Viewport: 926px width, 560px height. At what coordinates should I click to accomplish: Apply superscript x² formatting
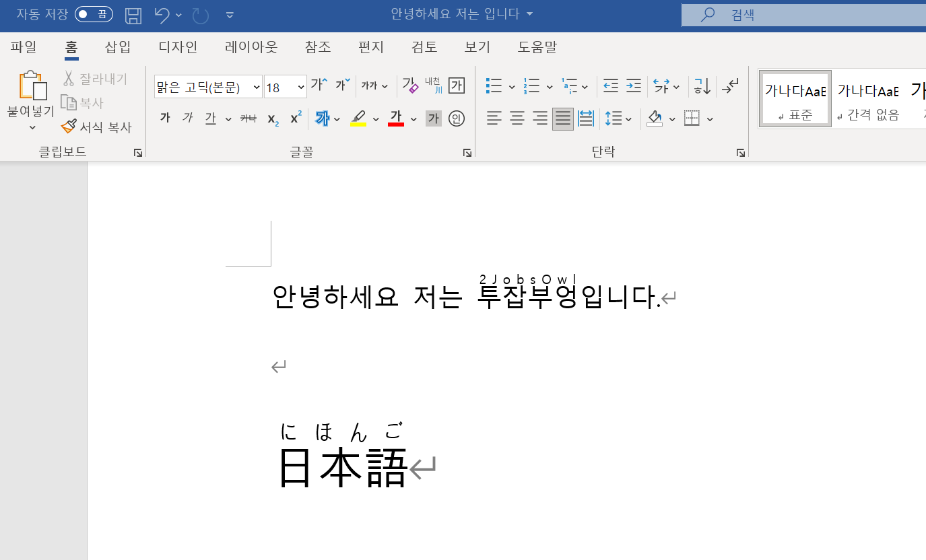click(x=296, y=118)
